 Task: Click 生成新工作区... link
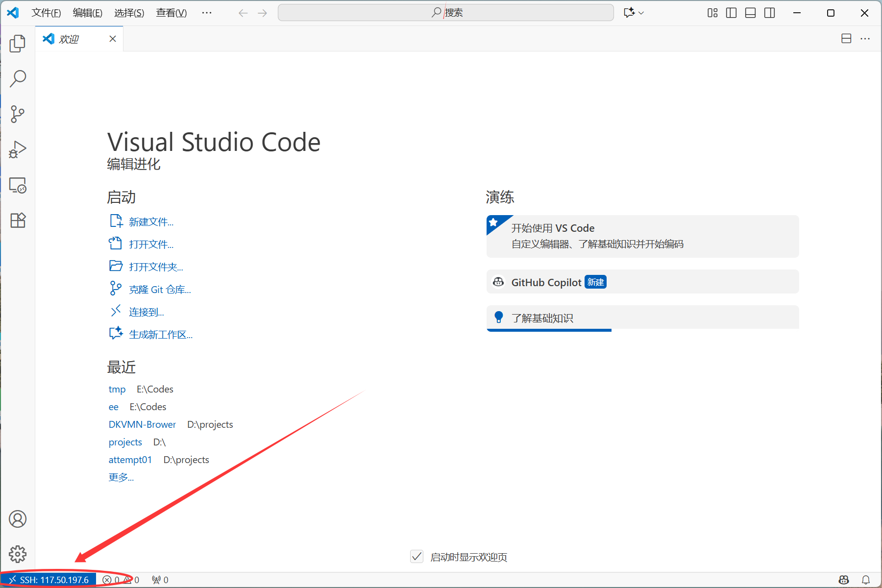[x=161, y=335]
